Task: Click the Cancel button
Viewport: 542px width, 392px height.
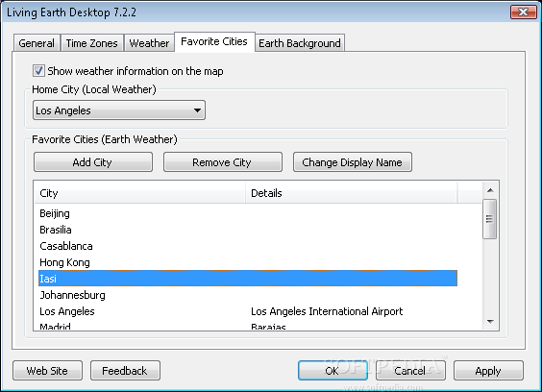Action: tap(410, 371)
